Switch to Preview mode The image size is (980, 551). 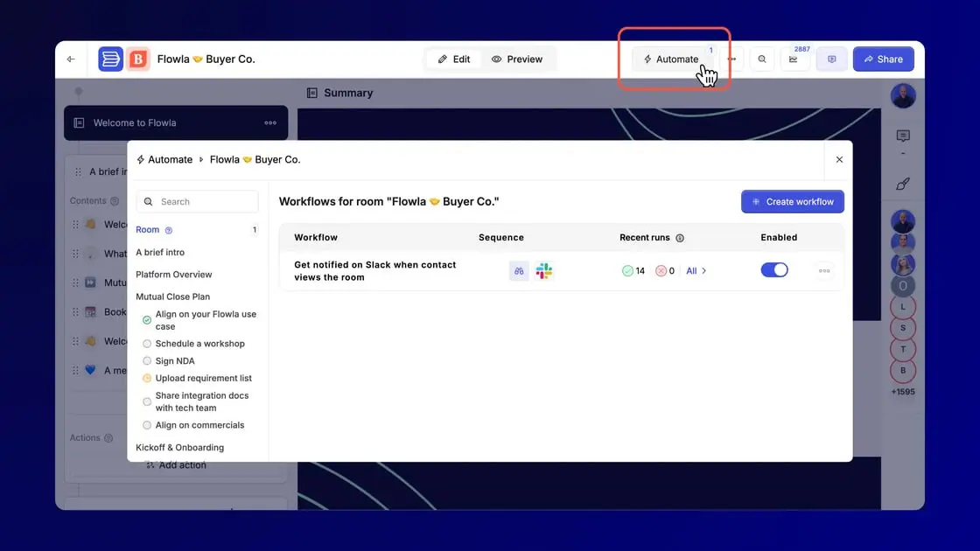(x=518, y=59)
